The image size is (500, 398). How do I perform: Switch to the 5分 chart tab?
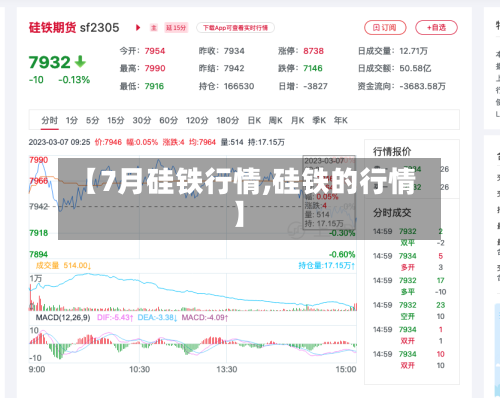[x=93, y=120]
